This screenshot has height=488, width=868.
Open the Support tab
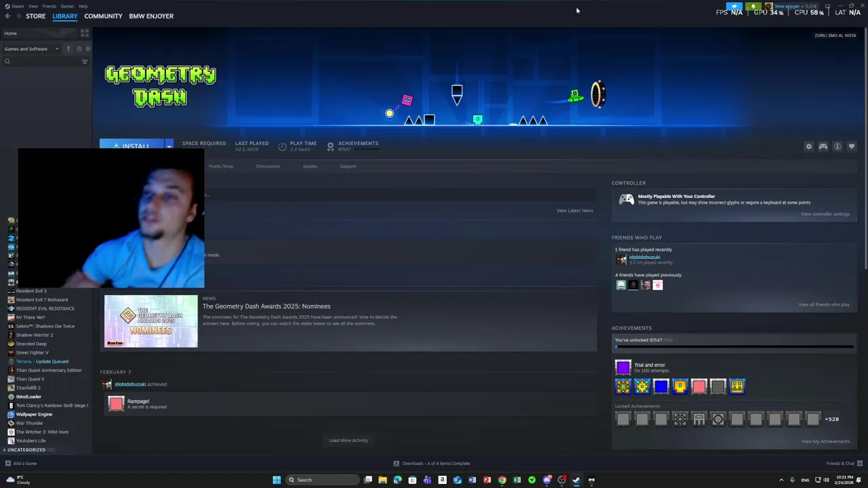(348, 166)
